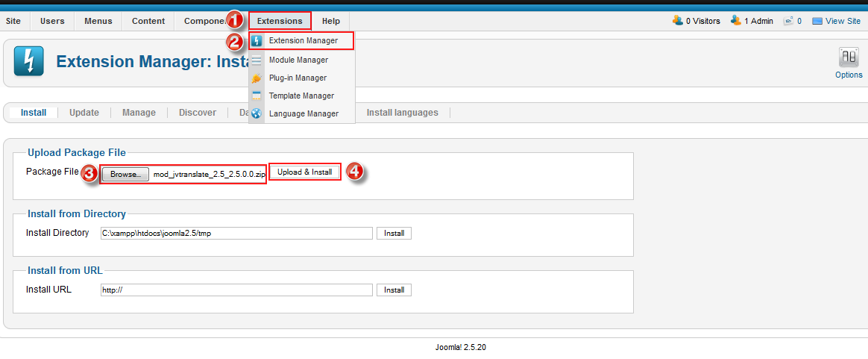This screenshot has height=359, width=868.
Task: Click the Upload & Install button
Action: pos(304,172)
